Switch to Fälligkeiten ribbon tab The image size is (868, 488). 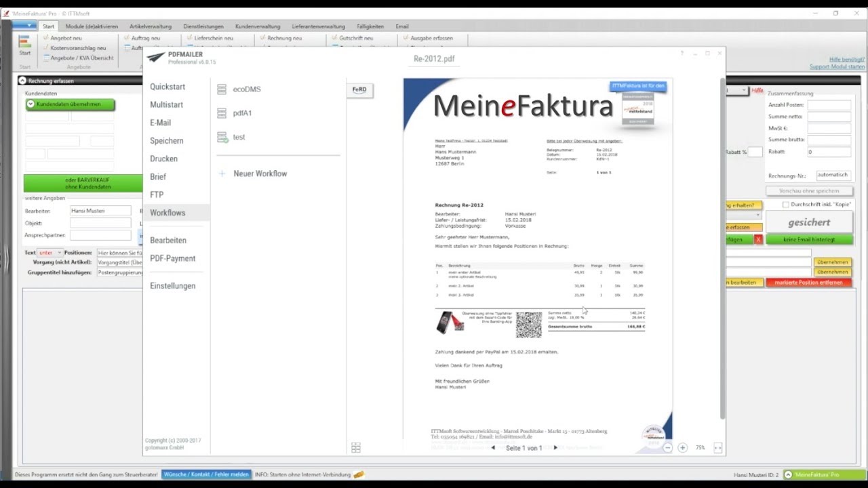click(370, 26)
